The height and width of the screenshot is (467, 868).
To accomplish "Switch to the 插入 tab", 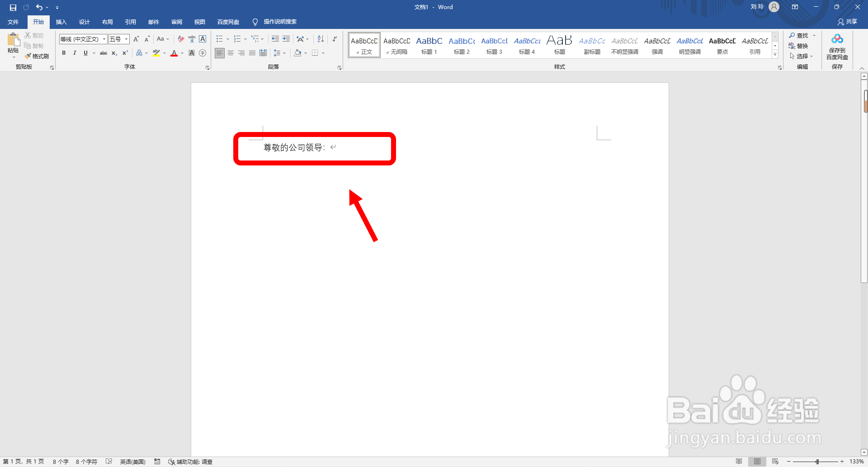I will tap(61, 22).
